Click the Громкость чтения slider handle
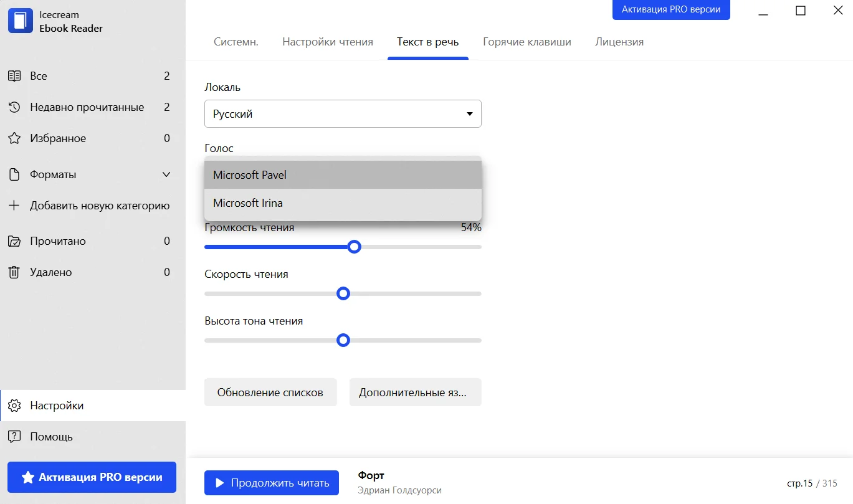This screenshot has height=504, width=853. click(354, 247)
